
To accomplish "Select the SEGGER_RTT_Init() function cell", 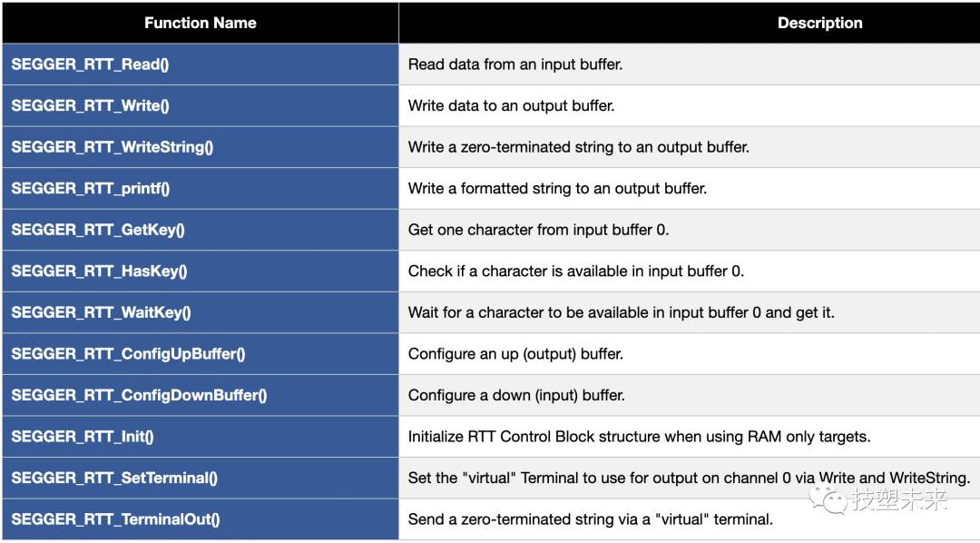I will [201, 436].
